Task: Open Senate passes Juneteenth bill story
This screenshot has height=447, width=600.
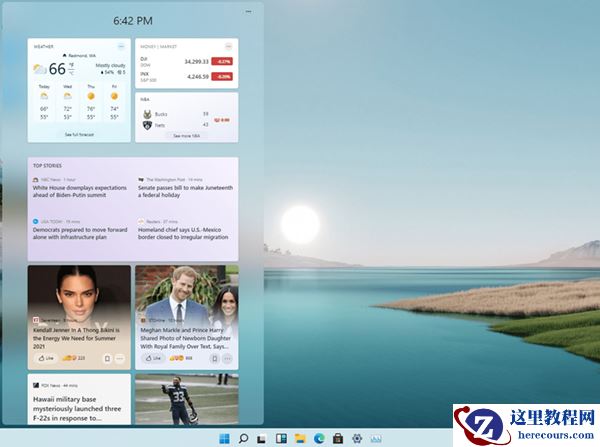Action: click(186, 191)
